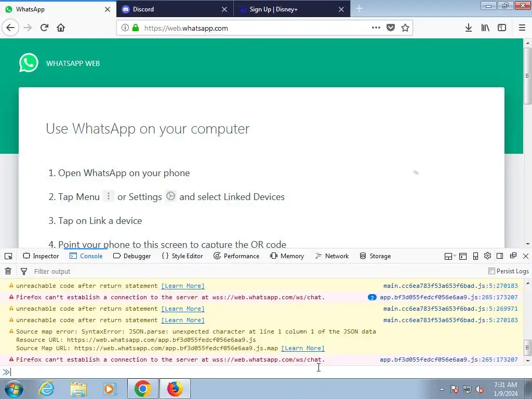Viewport: 532px width, 399px height.
Task: Enable the Persist Logs checkbox
Action: 491,271
